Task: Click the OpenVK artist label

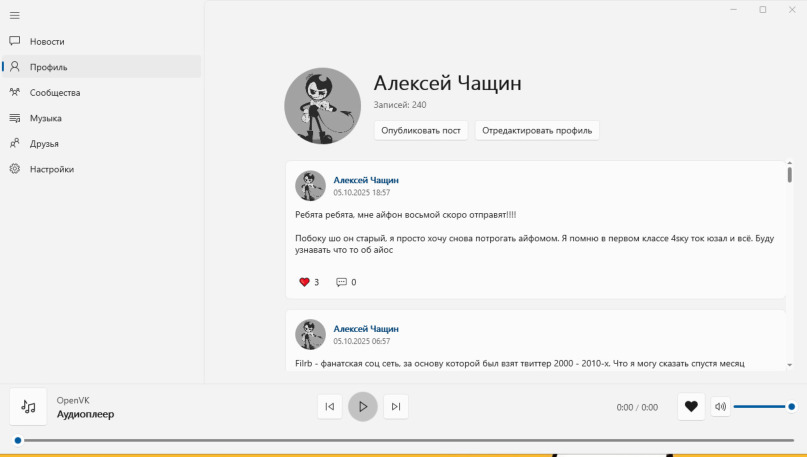Action: [x=73, y=400]
